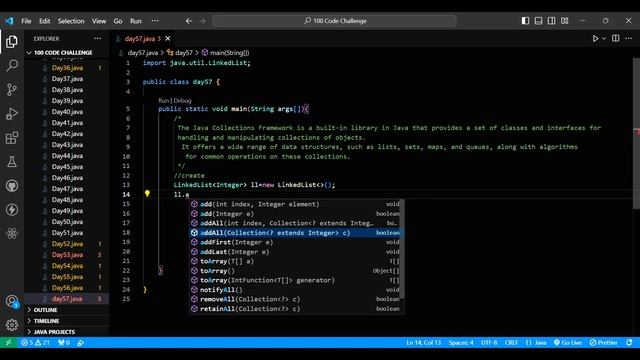Open the Go menu

118,21
